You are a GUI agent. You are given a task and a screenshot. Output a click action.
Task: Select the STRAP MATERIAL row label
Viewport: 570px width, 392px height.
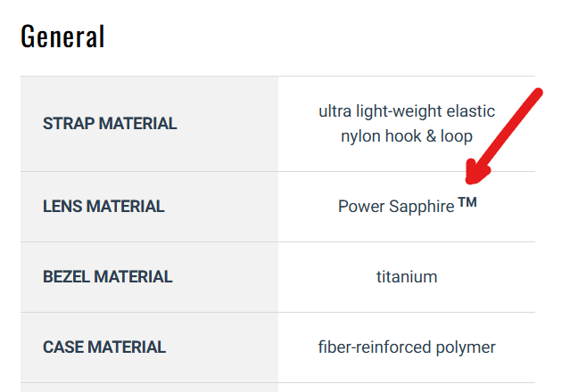pyautogui.click(x=110, y=124)
